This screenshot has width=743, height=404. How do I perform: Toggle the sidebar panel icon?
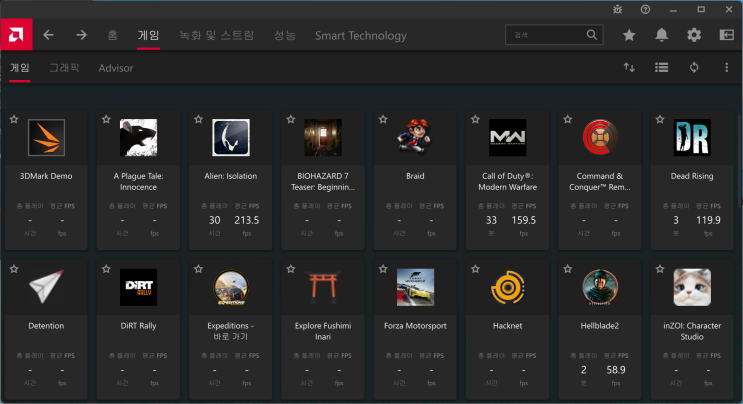pos(726,35)
